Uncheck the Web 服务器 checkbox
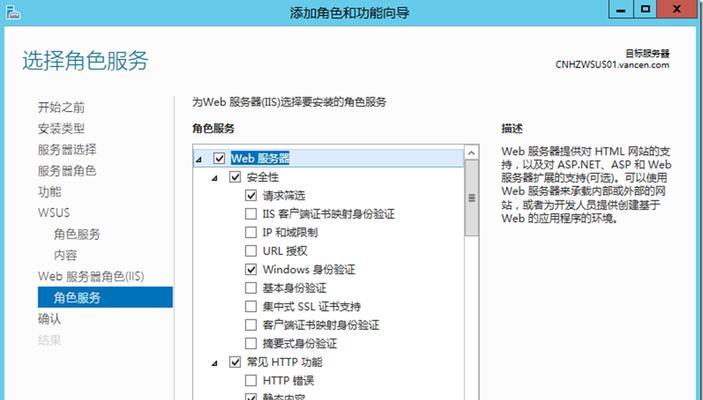The image size is (703, 400). [219, 158]
